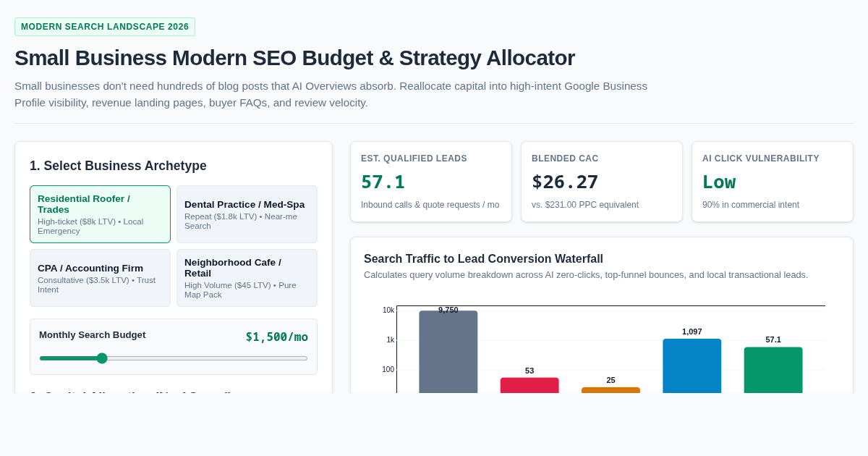Select Dental Practice / Med-Spa archetype
868x456 pixels.
point(247,214)
